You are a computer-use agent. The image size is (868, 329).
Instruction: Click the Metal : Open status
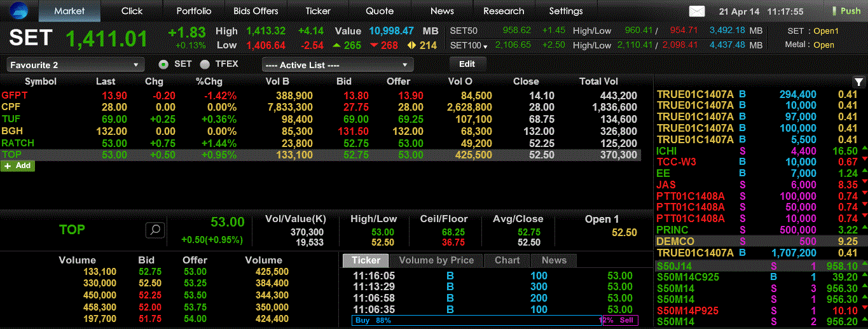(x=809, y=45)
